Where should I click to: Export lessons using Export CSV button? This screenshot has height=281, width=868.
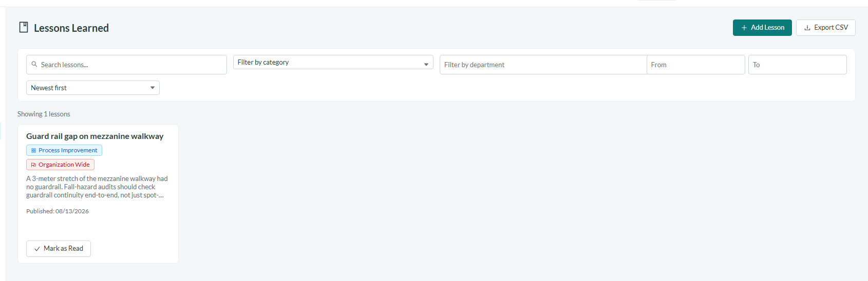click(826, 28)
